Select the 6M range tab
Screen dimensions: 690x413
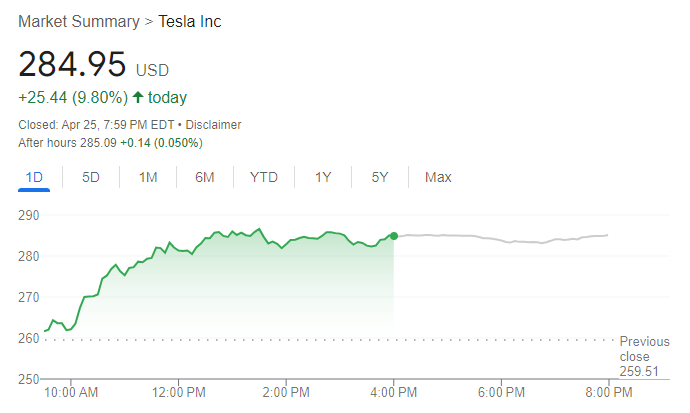click(205, 178)
